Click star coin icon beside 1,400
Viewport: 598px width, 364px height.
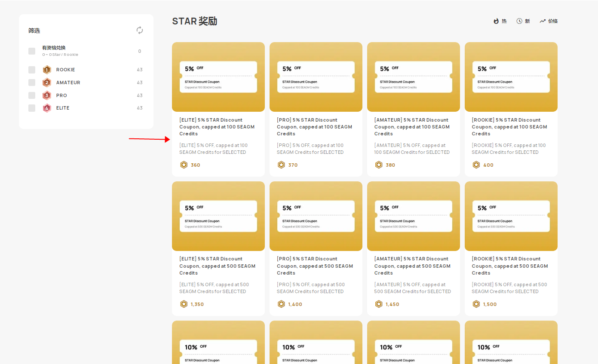pos(282,304)
